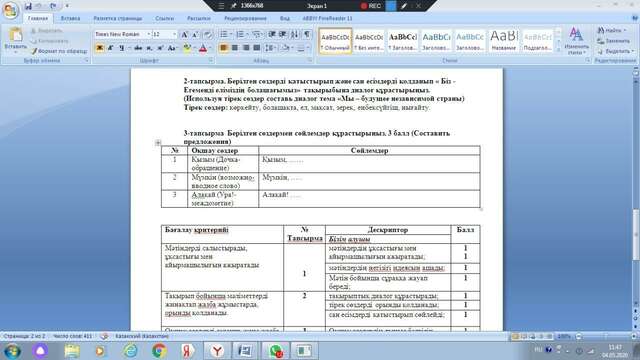
Task: Click the recorder pencil annotate icon
Action: [x=404, y=6]
